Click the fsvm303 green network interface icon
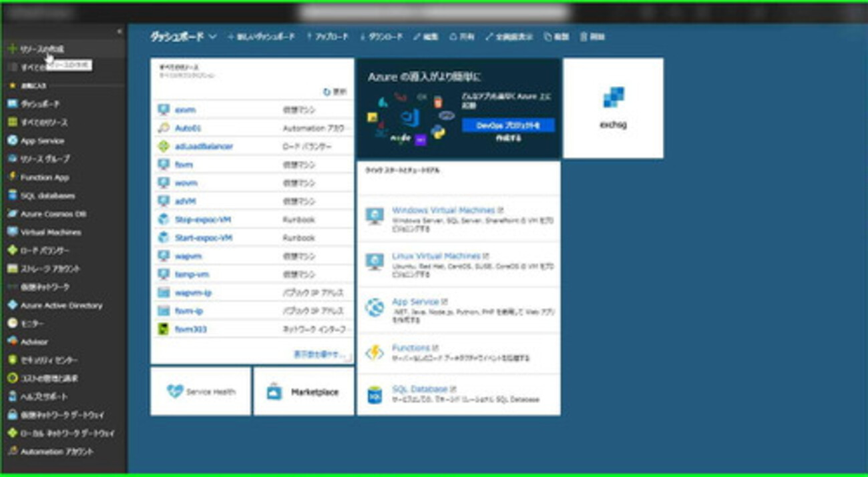The height and width of the screenshot is (477, 868). click(164, 329)
